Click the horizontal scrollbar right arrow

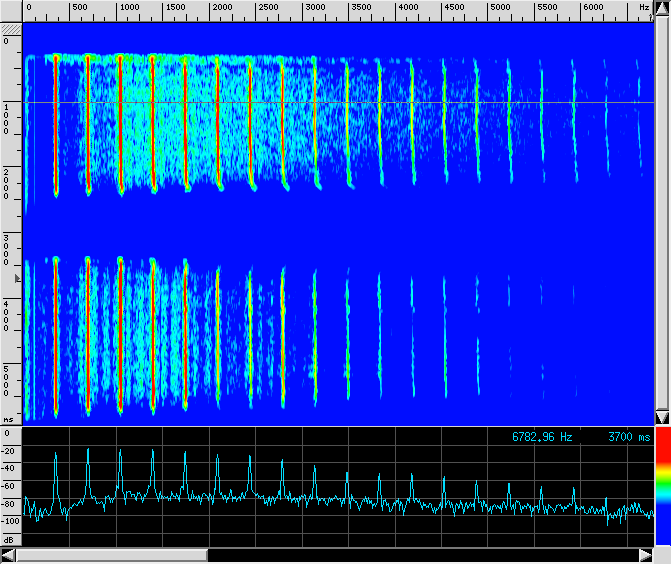coord(645,555)
